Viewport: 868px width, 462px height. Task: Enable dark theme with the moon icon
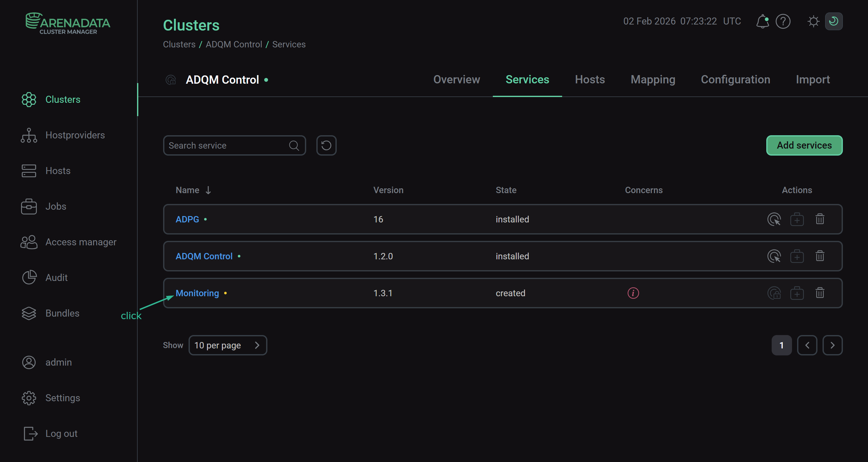click(834, 21)
